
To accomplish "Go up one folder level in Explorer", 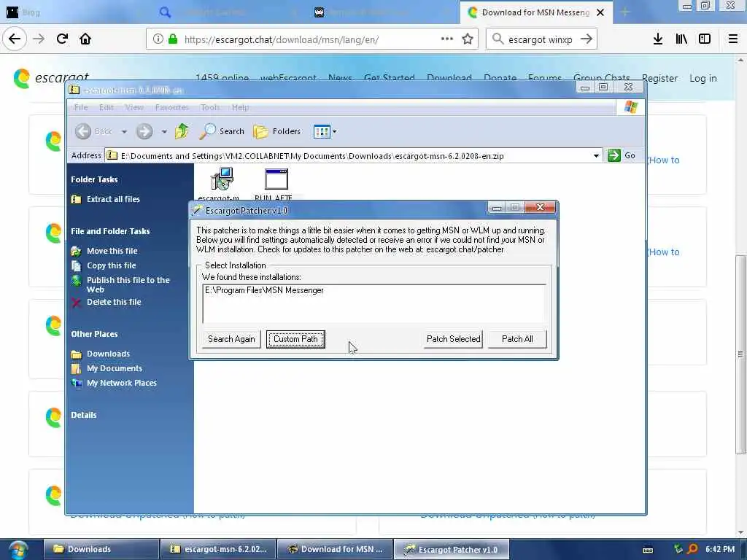I will pyautogui.click(x=182, y=131).
